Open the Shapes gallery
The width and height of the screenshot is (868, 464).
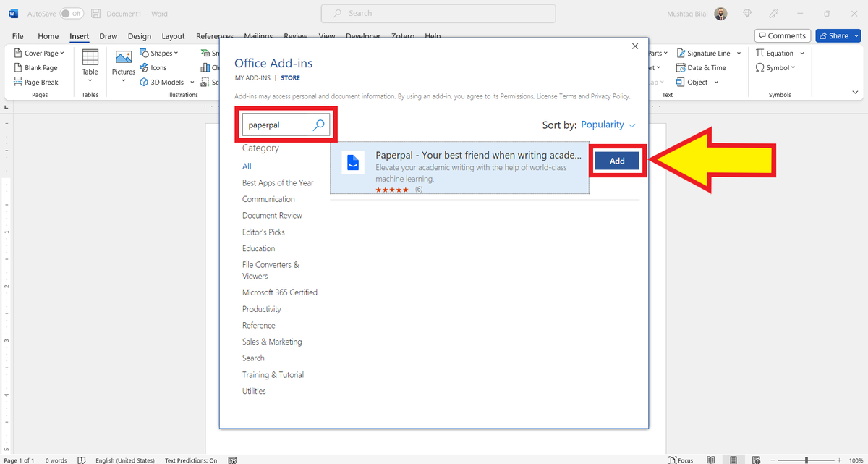pos(159,53)
